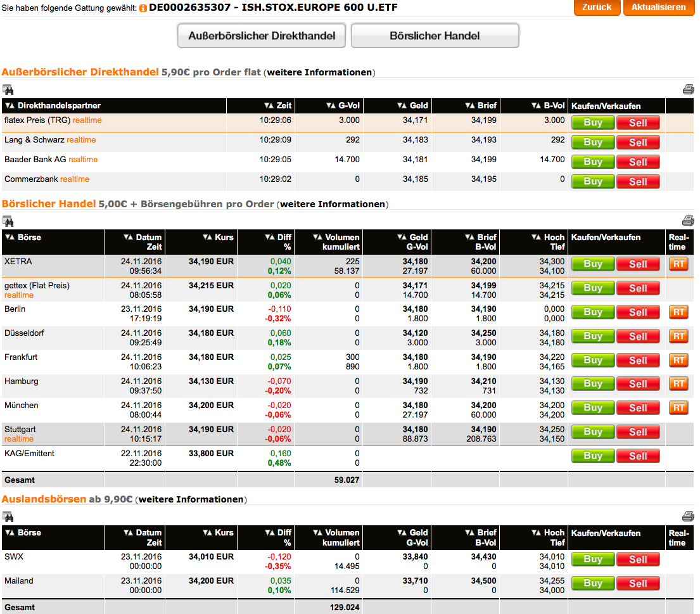Click printer icon of Auslandsbörsen section
The image size is (700, 614).
tap(688, 516)
